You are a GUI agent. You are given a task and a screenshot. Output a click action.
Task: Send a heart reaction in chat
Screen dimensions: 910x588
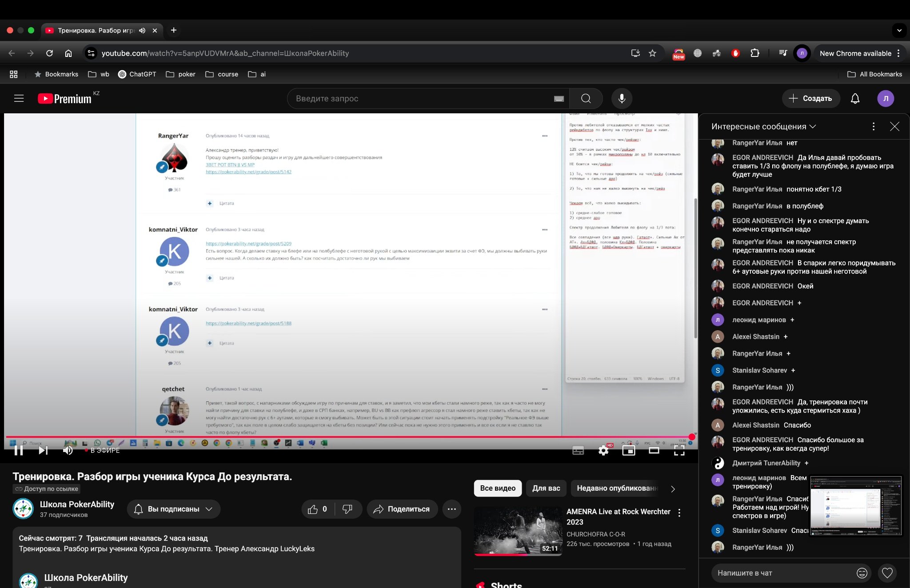pyautogui.click(x=887, y=573)
